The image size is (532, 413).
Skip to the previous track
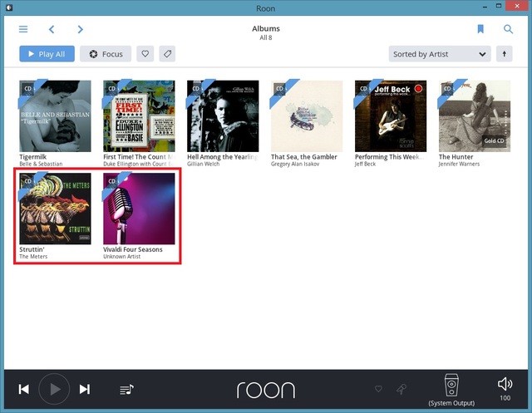(24, 389)
